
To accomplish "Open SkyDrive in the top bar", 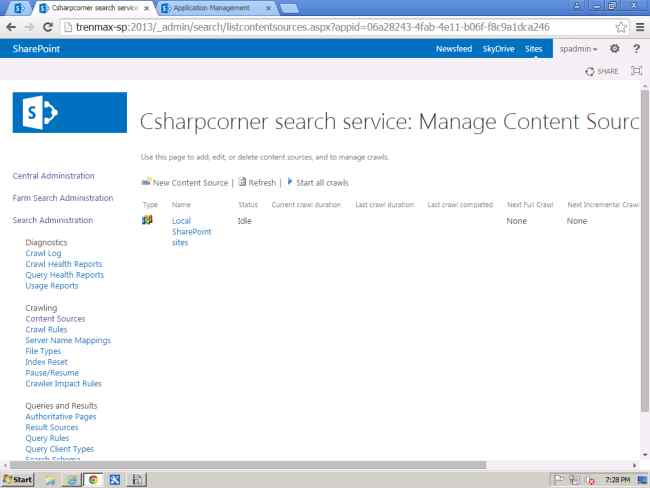I will point(498,49).
